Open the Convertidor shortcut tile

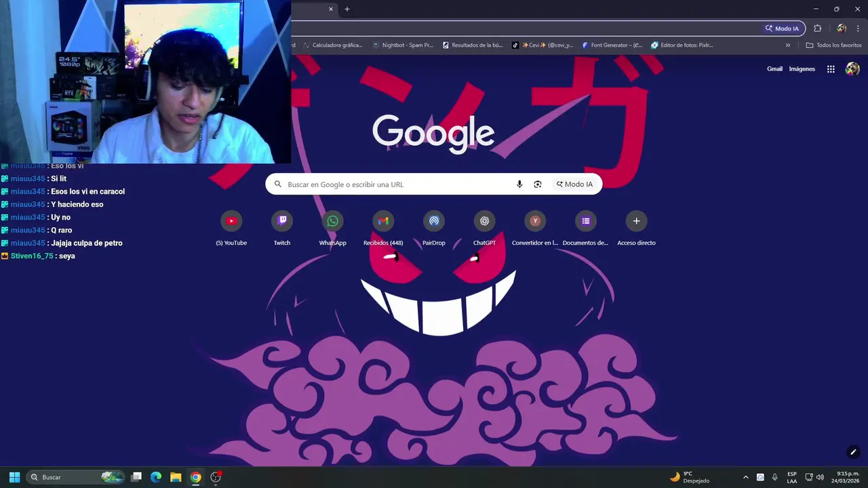tap(535, 221)
